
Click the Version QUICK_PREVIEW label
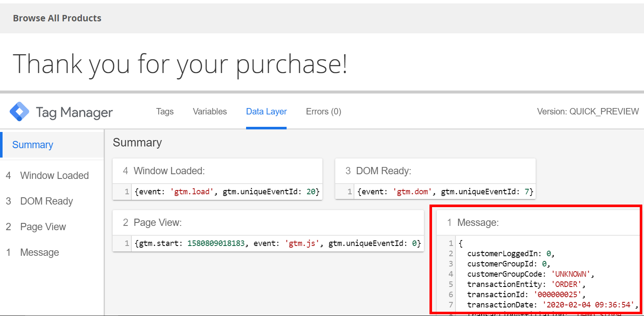(588, 112)
